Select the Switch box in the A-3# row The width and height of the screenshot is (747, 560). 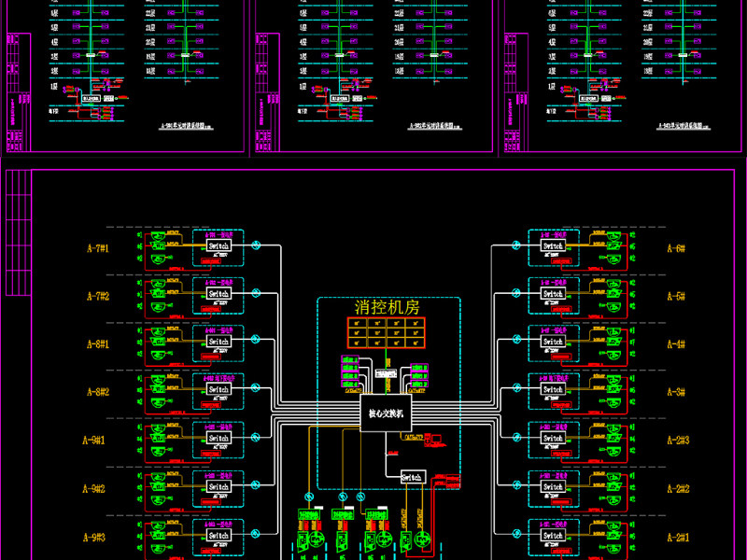553,389
